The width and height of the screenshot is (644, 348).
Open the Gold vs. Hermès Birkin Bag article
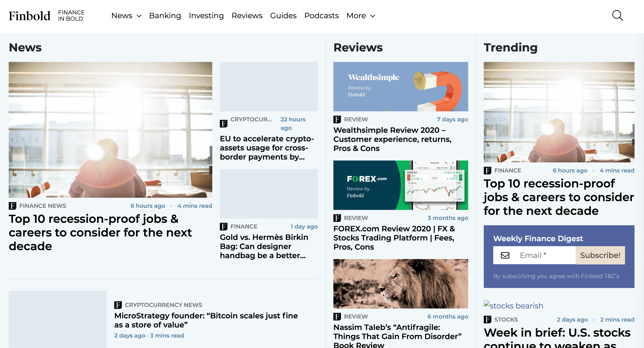tap(264, 246)
